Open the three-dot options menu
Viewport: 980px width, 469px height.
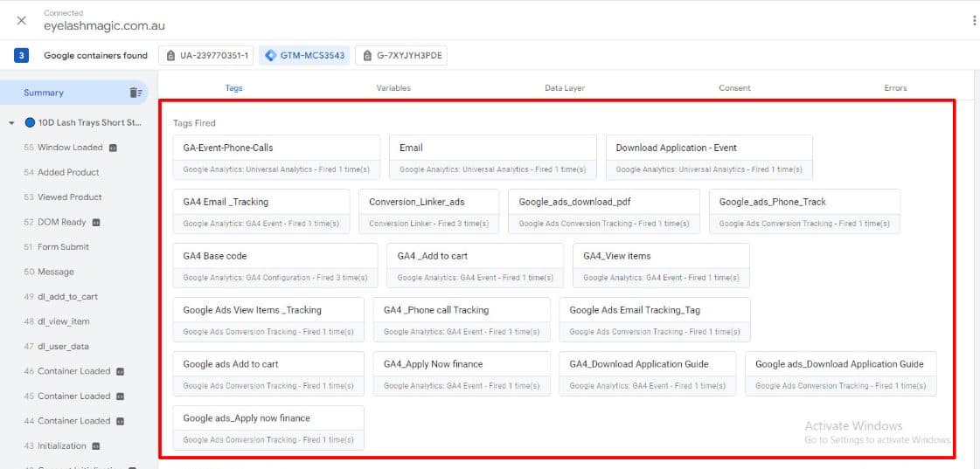point(975,21)
